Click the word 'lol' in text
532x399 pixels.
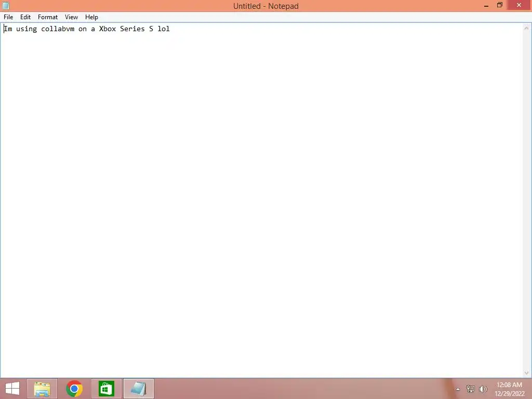(164, 29)
